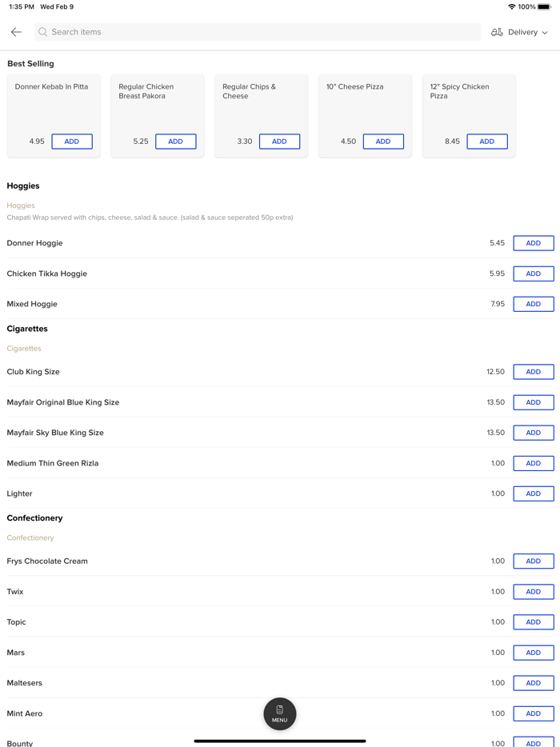Expand the Delivery dropdown chevron

pyautogui.click(x=546, y=33)
